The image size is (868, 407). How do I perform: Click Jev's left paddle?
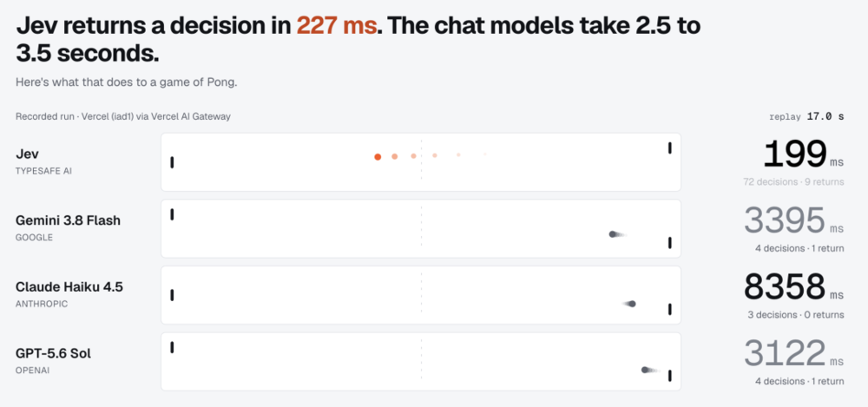[x=172, y=162]
